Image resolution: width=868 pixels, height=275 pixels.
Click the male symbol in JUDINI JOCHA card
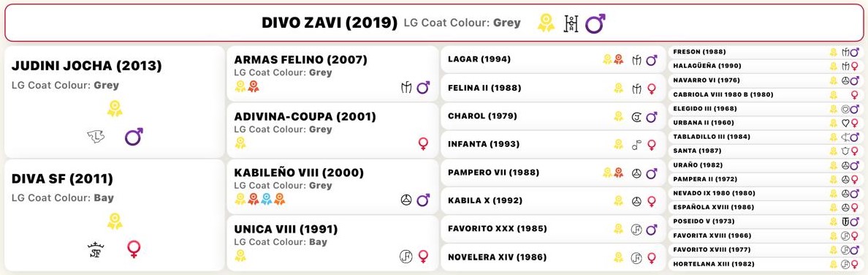(134, 136)
